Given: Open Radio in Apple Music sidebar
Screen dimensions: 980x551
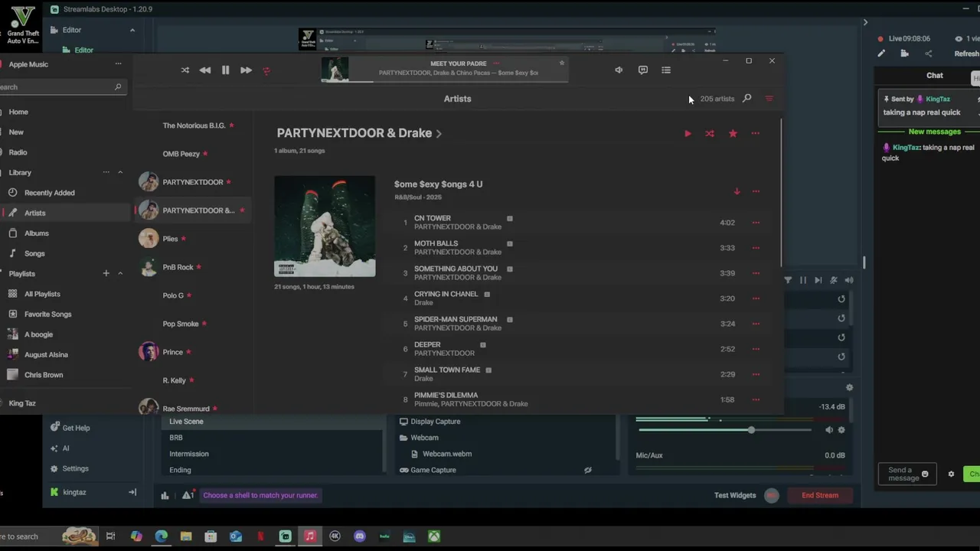Looking at the screenshot, I should [x=18, y=152].
